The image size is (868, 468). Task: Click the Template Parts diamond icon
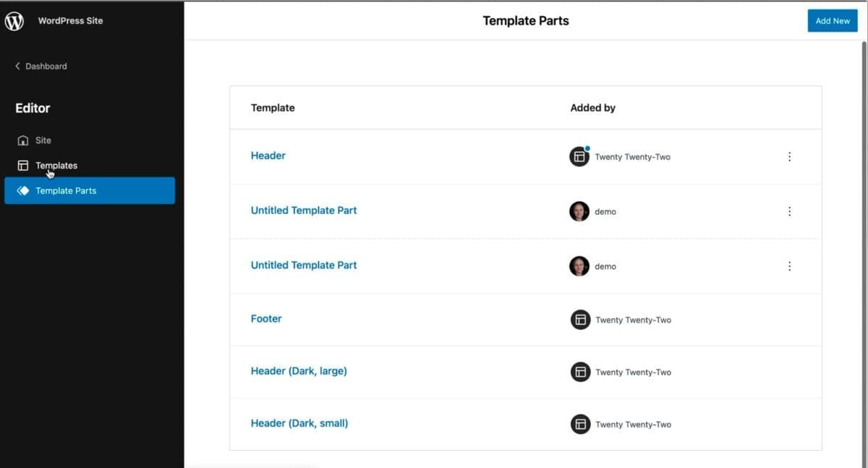23,191
